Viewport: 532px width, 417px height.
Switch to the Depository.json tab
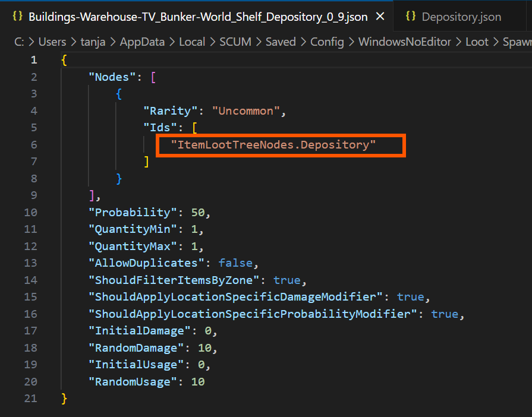[461, 17]
